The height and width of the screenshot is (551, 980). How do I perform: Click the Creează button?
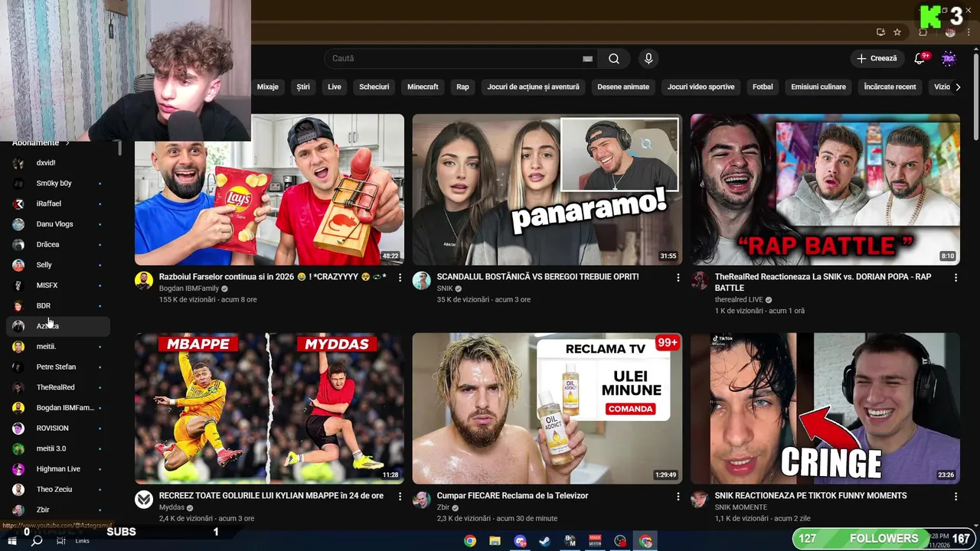coord(876,59)
